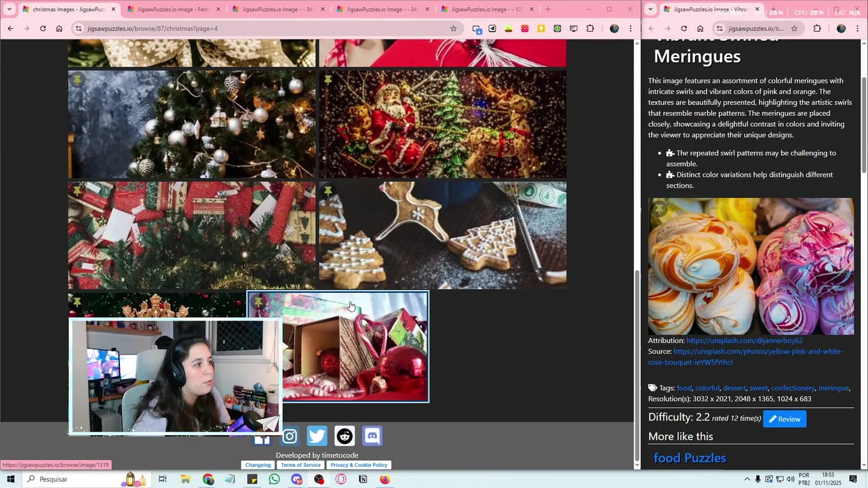This screenshot has width=868, height=488.
Task: Show hidden system tray icons
Action: (x=747, y=479)
